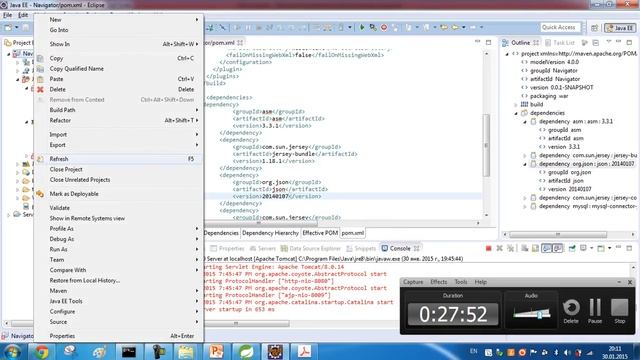This screenshot has height=360, width=640.
Task: Click the red stop icon in main toolbar
Action: [x=384, y=27]
